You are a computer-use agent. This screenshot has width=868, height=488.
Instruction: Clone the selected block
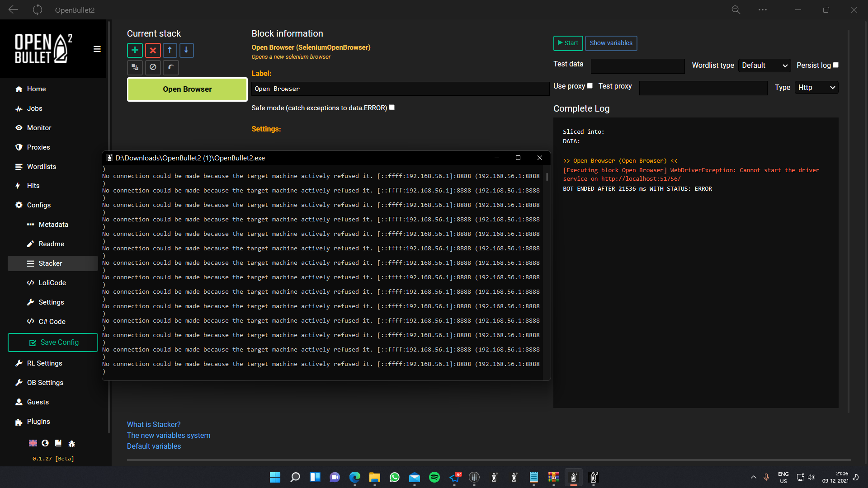[x=135, y=67]
